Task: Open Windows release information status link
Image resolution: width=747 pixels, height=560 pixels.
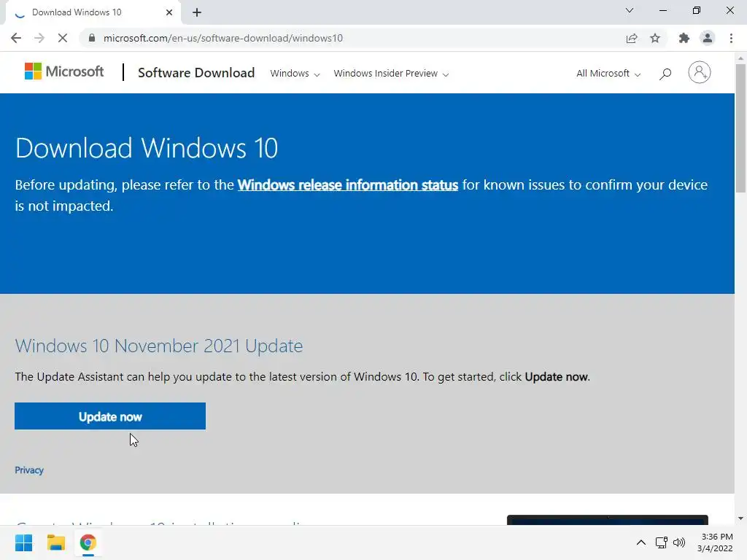Action: coord(348,184)
